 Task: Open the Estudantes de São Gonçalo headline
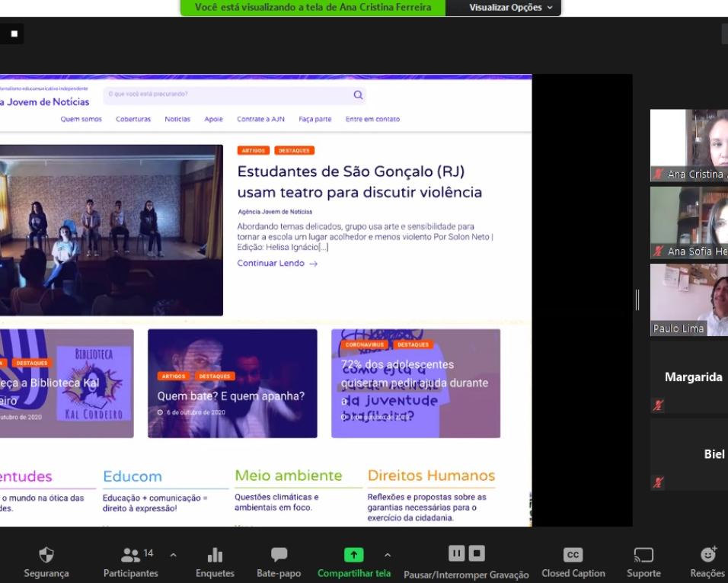pos(359,181)
